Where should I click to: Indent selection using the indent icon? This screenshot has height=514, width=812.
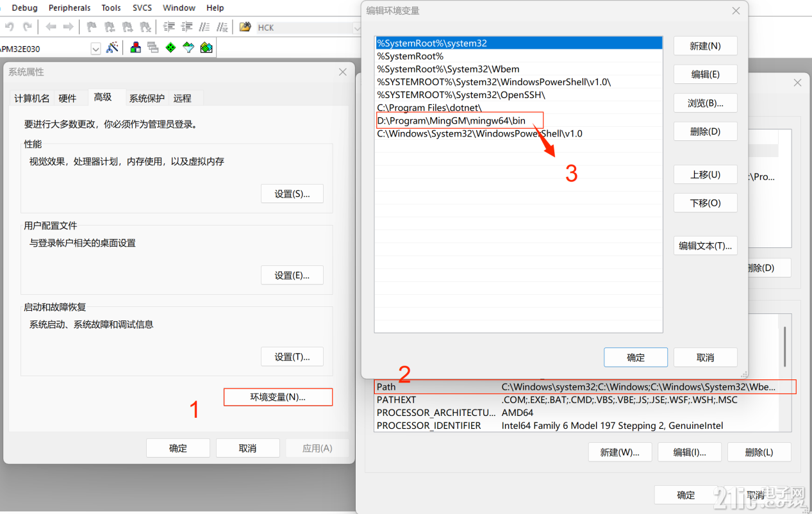[168, 27]
